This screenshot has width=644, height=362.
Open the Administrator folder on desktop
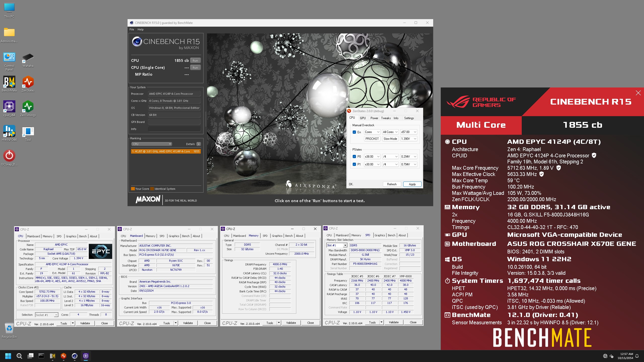[9, 35]
